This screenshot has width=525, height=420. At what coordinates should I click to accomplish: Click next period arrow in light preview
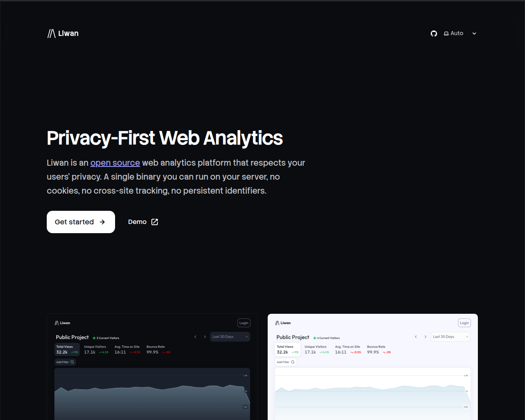426,337
